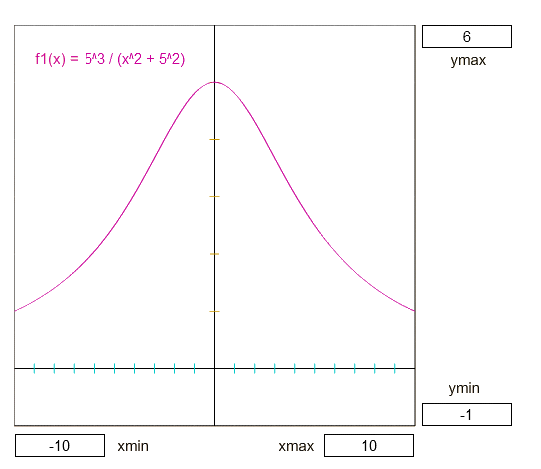Click the first cyan tick left of origin
Screen dimensions: 541x469
coord(195,369)
